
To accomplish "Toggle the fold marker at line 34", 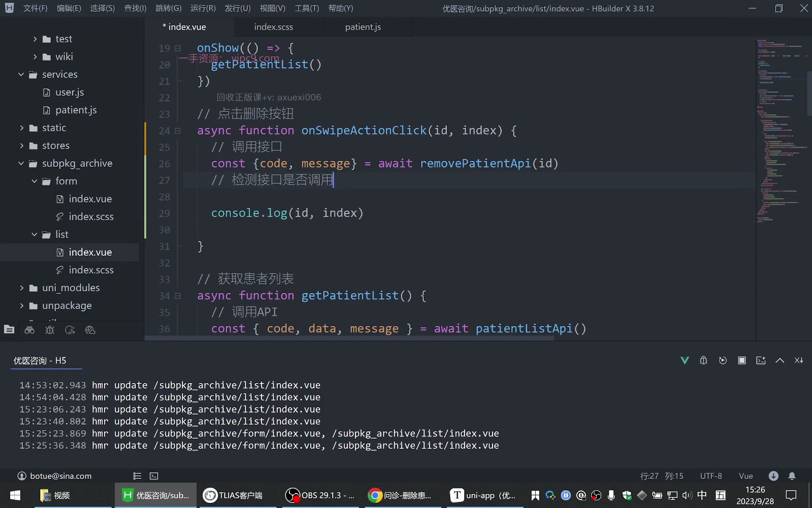I will (x=178, y=296).
